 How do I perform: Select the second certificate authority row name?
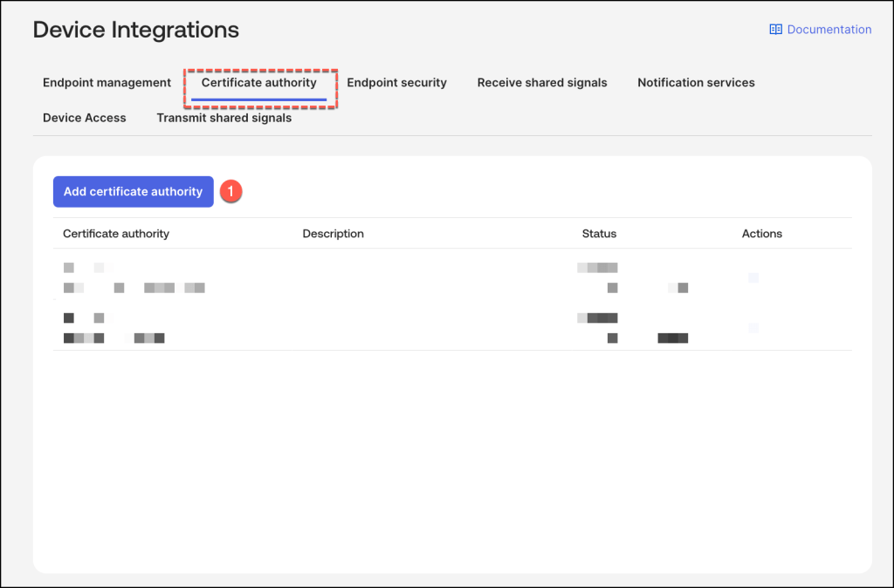point(87,318)
